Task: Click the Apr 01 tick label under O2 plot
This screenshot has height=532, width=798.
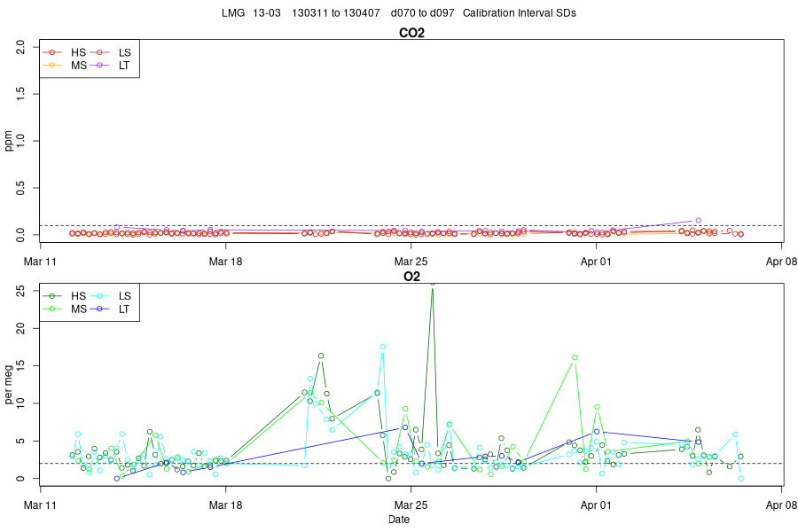Action: pos(596,505)
